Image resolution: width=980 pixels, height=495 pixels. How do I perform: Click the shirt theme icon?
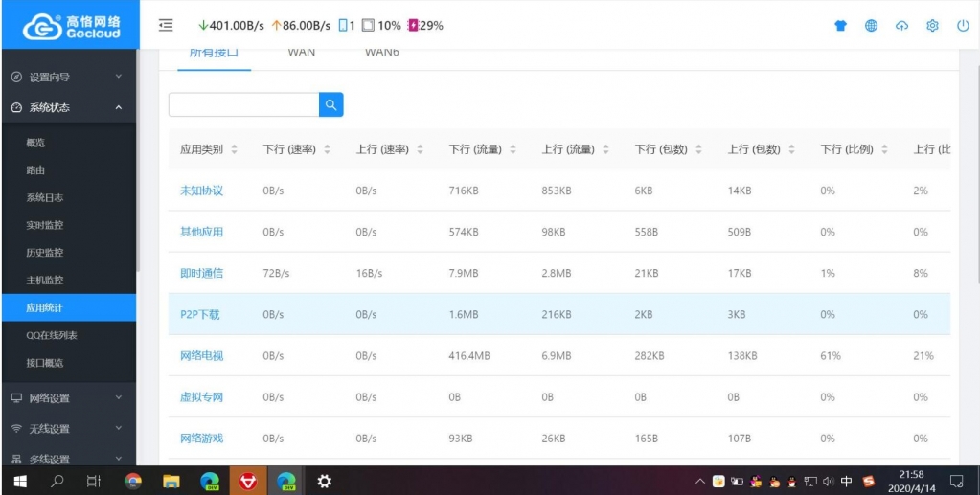tap(840, 26)
